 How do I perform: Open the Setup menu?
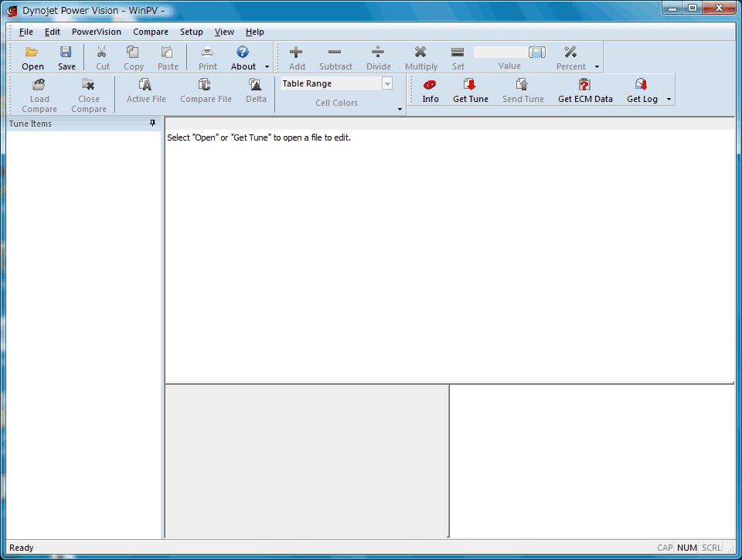(191, 32)
